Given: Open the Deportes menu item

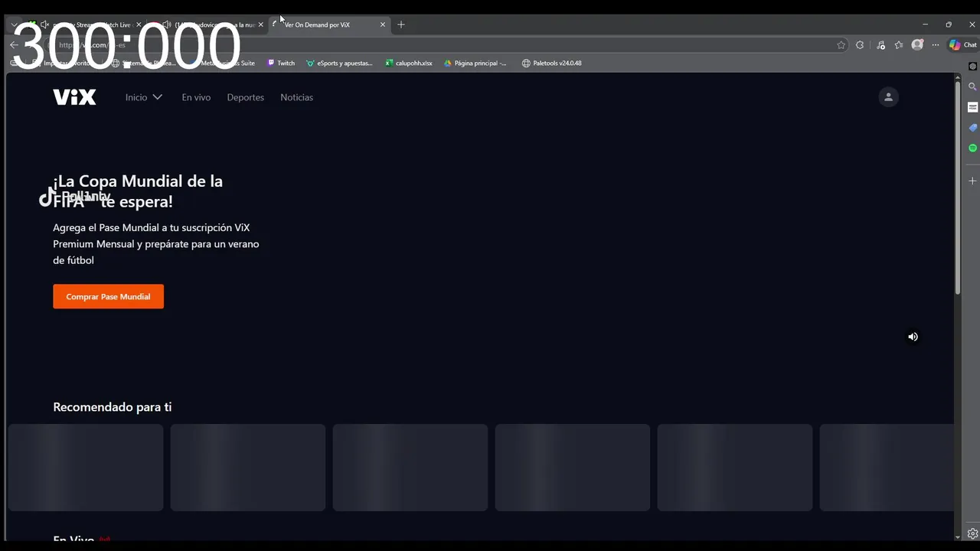Looking at the screenshot, I should [245, 97].
